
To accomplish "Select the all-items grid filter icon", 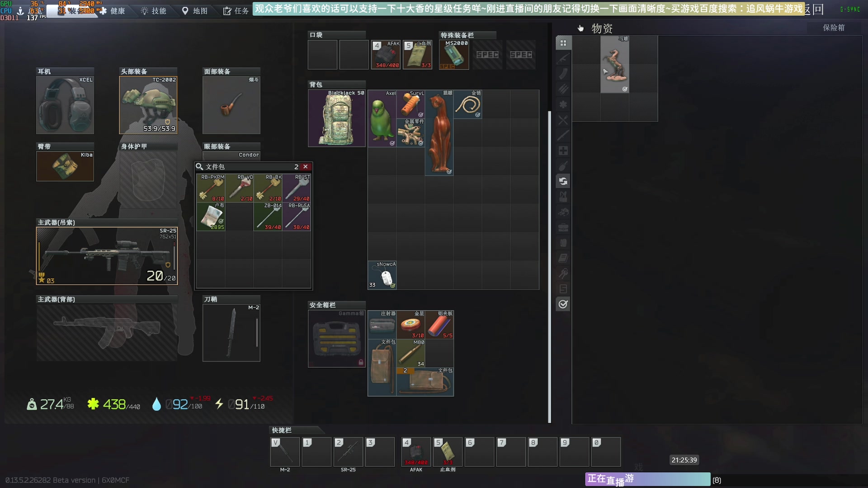I will (x=563, y=43).
